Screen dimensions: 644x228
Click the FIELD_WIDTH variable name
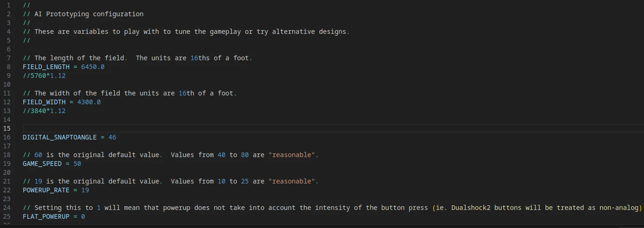coord(44,102)
